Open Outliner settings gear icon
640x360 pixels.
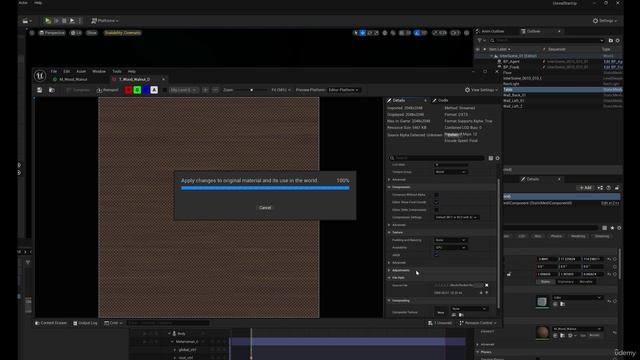(x=618, y=40)
